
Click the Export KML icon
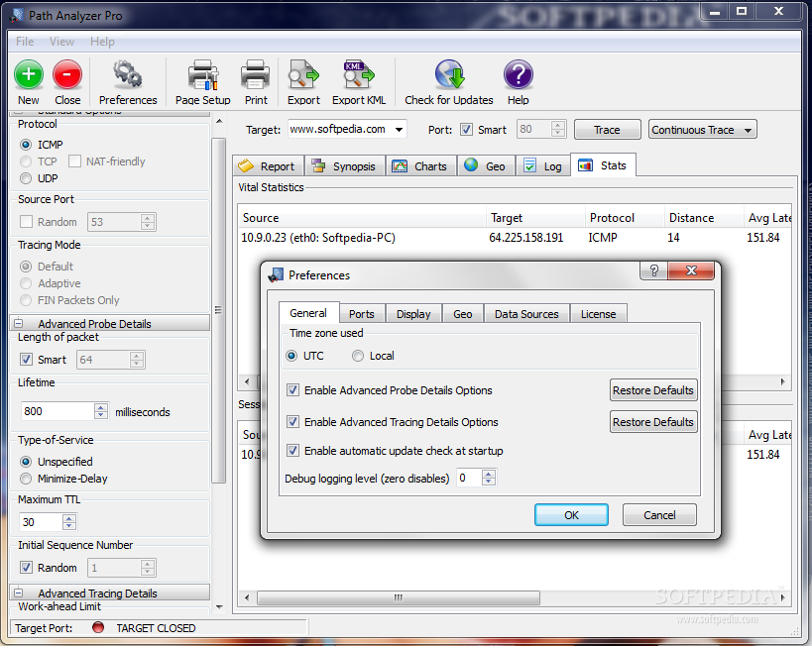[358, 74]
